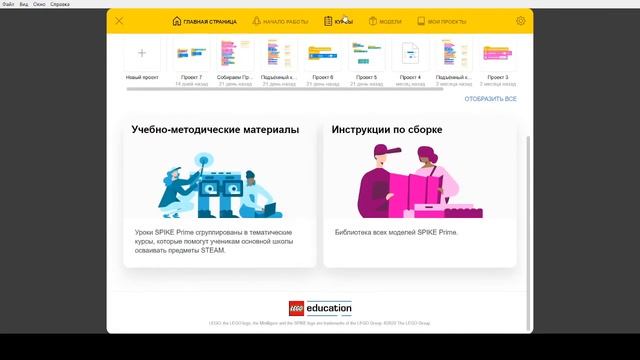This screenshot has width=640, height=360.
Task: Click the horizontal projects scrollbar
Action: [284, 89]
